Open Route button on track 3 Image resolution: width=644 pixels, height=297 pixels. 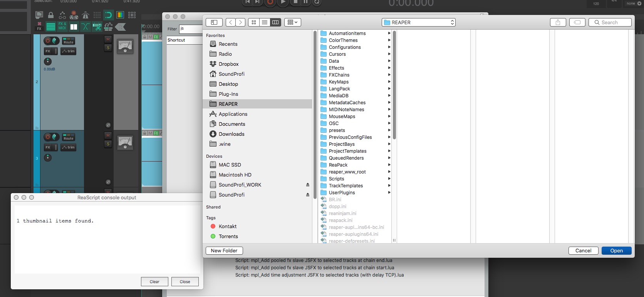click(69, 137)
